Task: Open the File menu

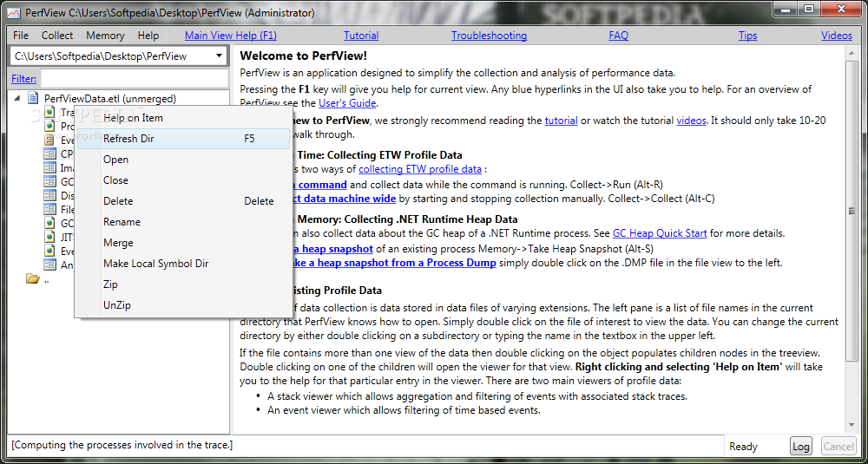Action: [x=21, y=36]
